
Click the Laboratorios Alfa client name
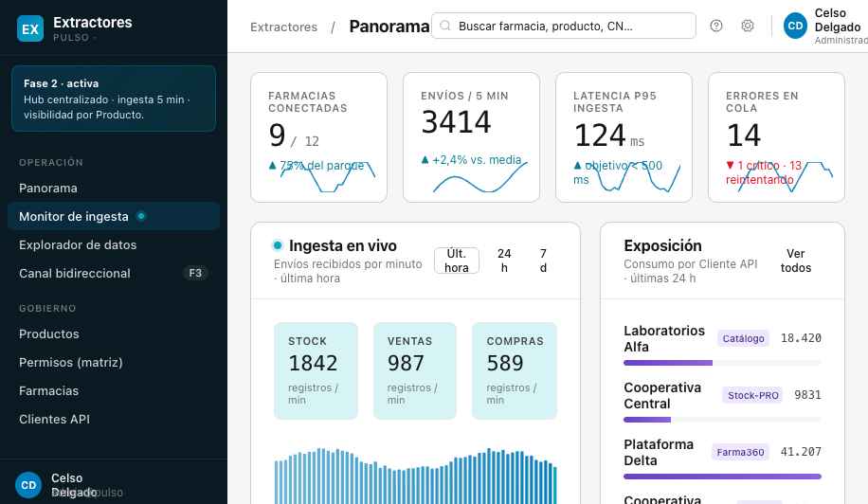tap(664, 338)
